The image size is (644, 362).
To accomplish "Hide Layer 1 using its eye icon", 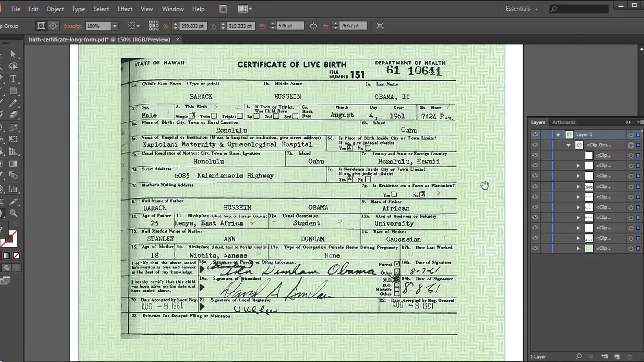I will point(535,135).
